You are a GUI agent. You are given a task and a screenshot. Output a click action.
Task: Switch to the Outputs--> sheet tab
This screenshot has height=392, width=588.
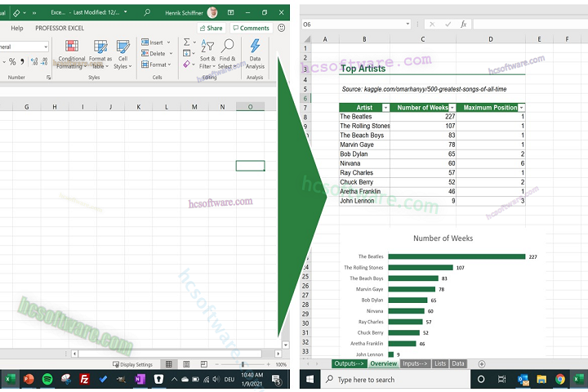tap(349, 363)
